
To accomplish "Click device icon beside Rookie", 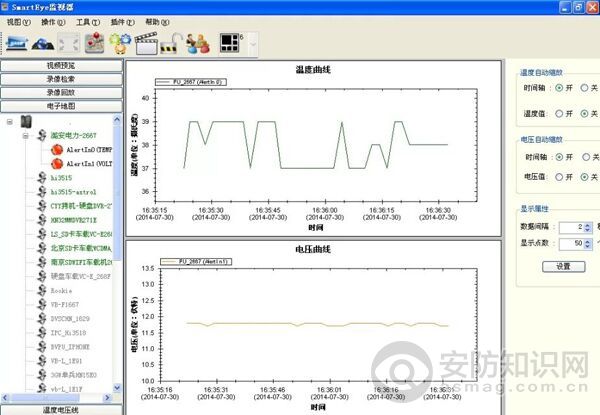I will [42, 290].
